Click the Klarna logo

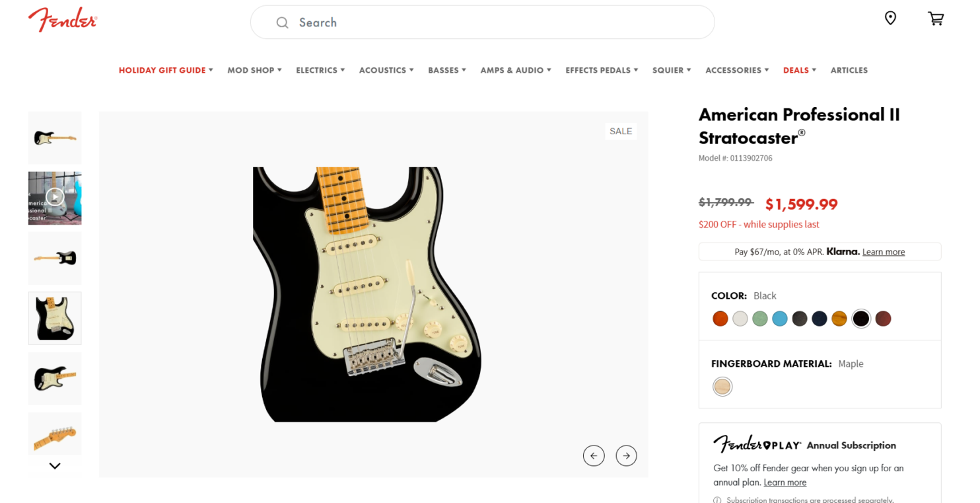tap(843, 251)
